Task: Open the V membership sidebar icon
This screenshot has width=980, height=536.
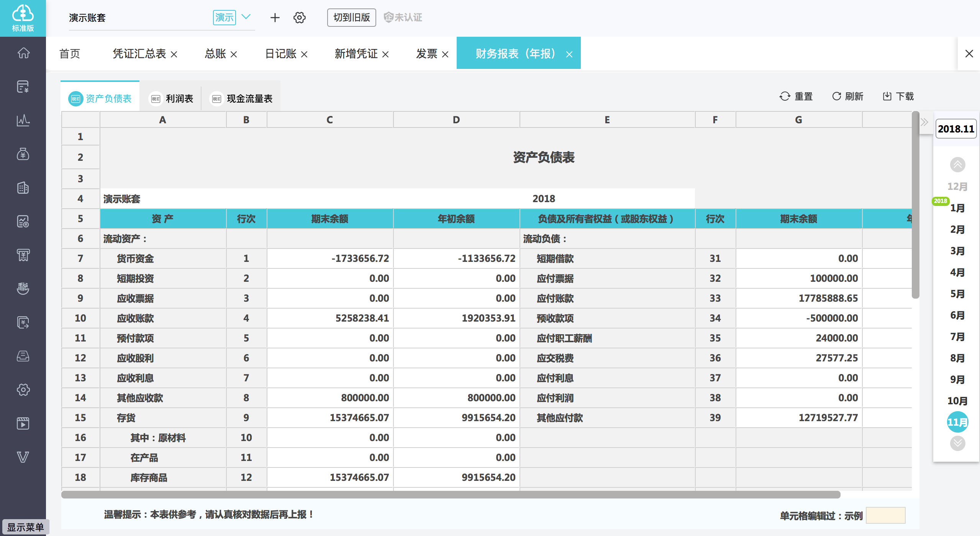Action: (x=23, y=457)
